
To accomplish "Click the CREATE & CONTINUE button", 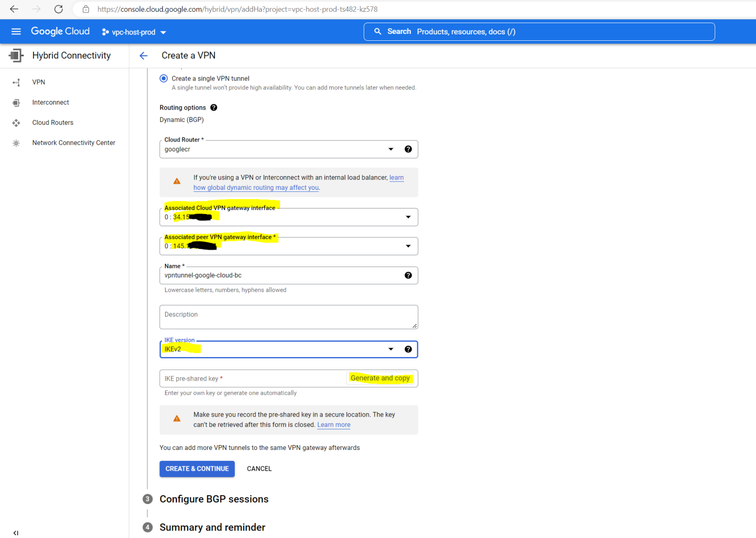I will coord(197,469).
